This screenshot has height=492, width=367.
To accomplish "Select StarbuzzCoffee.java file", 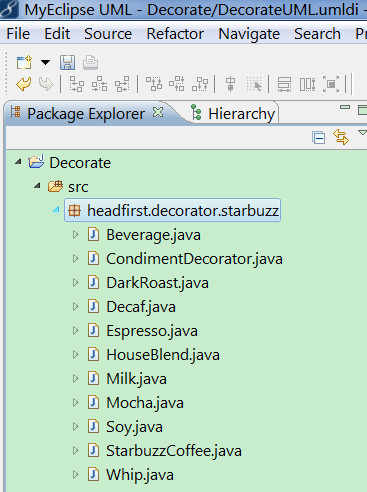I will 174,451.
